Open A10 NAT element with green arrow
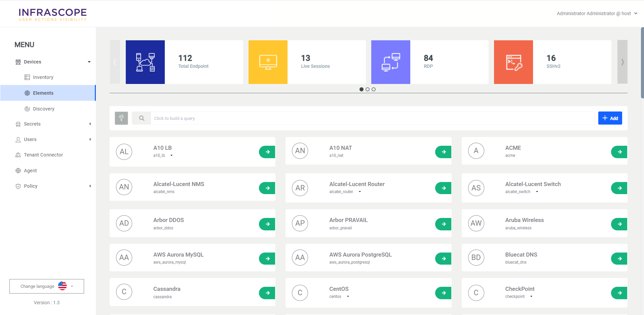This screenshot has width=644, height=315. pyautogui.click(x=444, y=152)
